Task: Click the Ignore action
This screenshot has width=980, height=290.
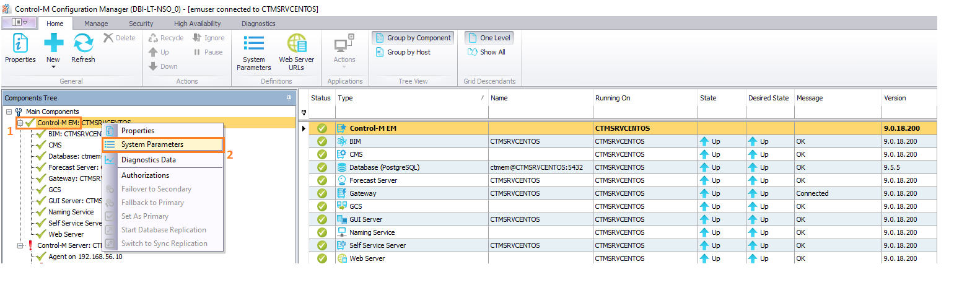Action: [208, 38]
